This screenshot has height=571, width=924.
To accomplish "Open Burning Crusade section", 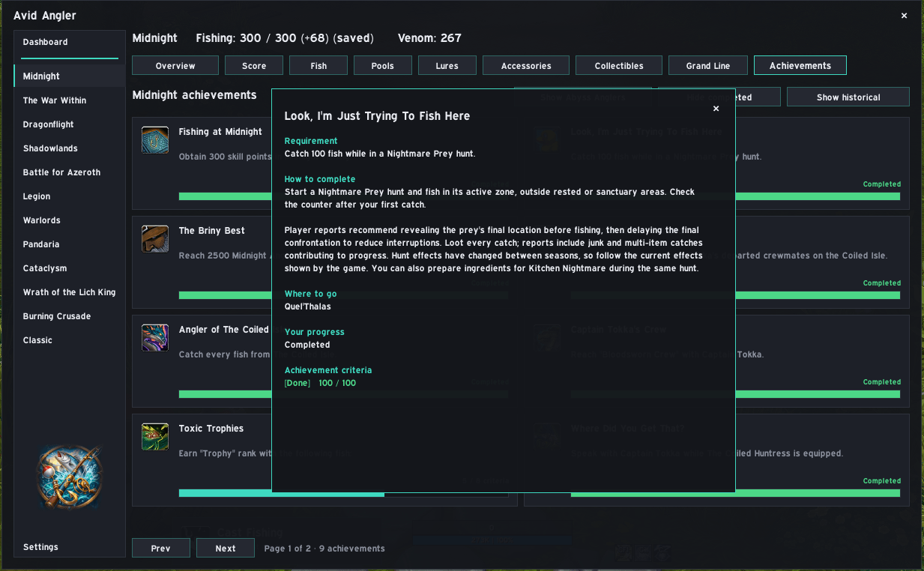I will (70, 316).
